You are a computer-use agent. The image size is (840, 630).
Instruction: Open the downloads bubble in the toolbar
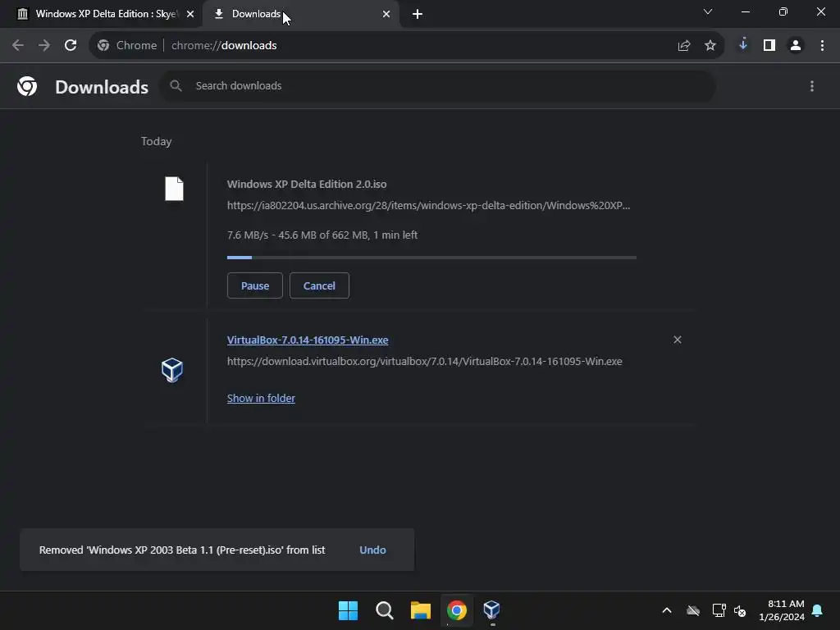click(743, 44)
